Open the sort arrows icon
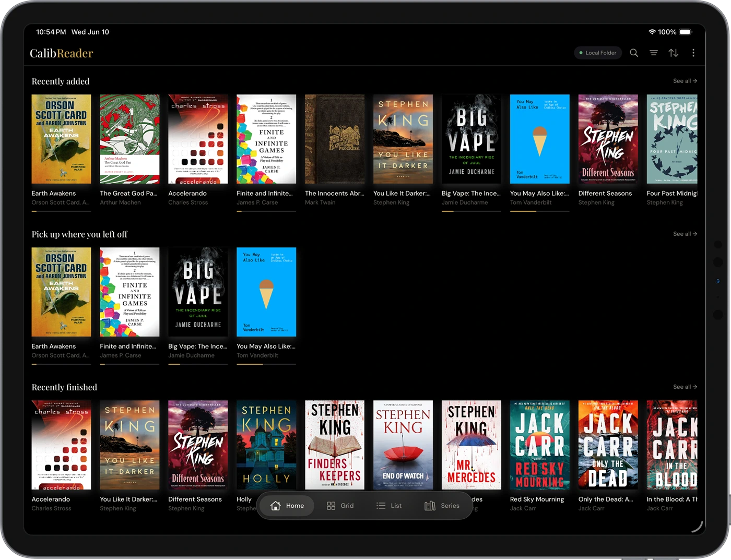 click(x=674, y=53)
